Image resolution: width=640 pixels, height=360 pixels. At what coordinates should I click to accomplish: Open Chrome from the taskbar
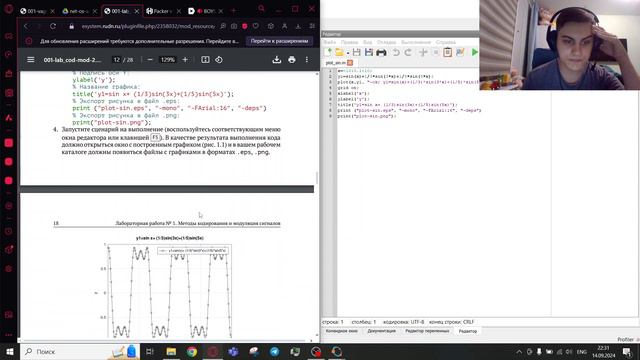pos(192,351)
